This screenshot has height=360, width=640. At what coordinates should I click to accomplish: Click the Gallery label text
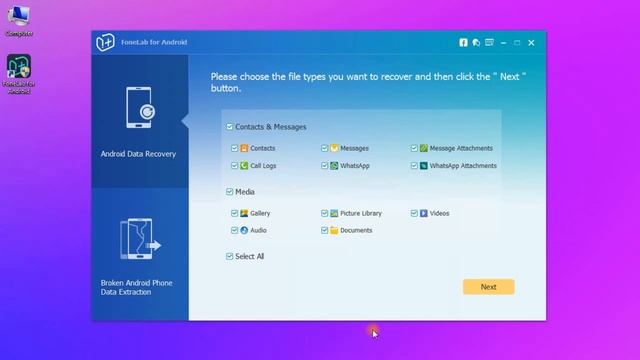coord(260,213)
